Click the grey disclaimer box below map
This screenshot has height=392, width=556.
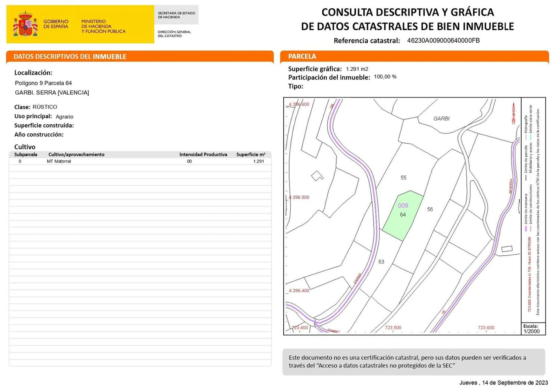pos(413,362)
